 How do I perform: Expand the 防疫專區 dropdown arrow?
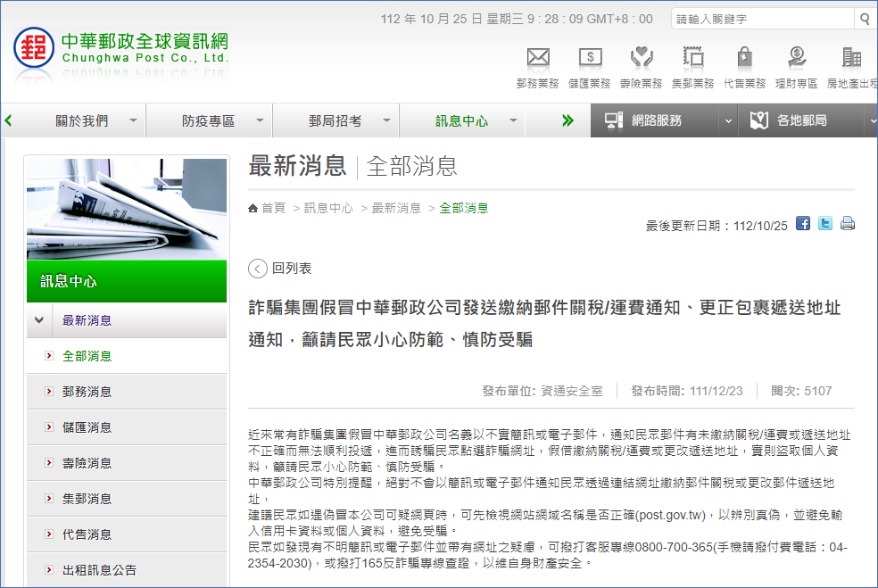[x=260, y=120]
